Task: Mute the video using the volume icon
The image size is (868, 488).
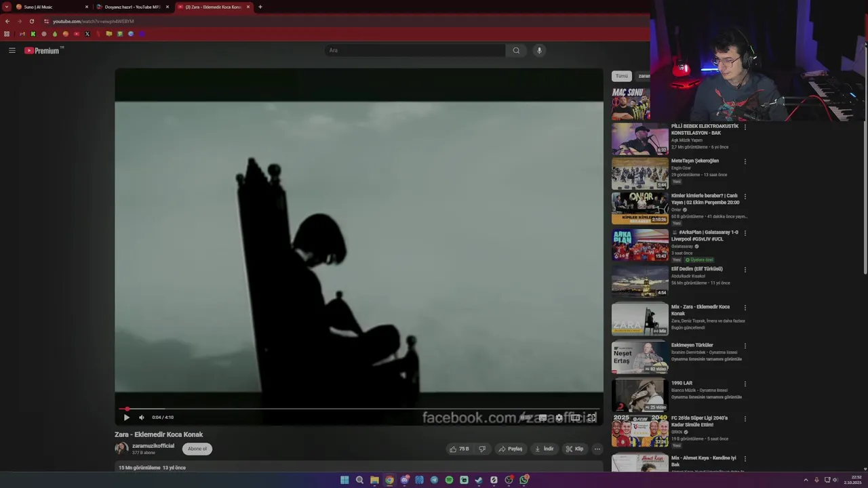Action: click(141, 418)
